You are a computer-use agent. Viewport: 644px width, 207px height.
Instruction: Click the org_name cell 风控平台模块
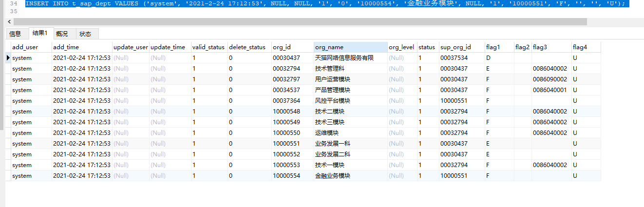click(x=351, y=101)
